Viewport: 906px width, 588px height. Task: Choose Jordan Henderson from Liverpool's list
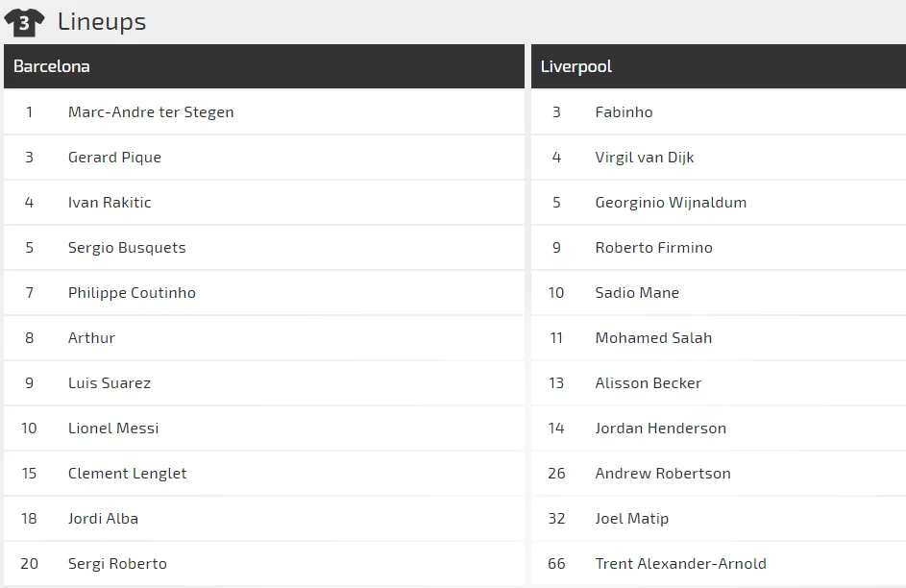(660, 428)
